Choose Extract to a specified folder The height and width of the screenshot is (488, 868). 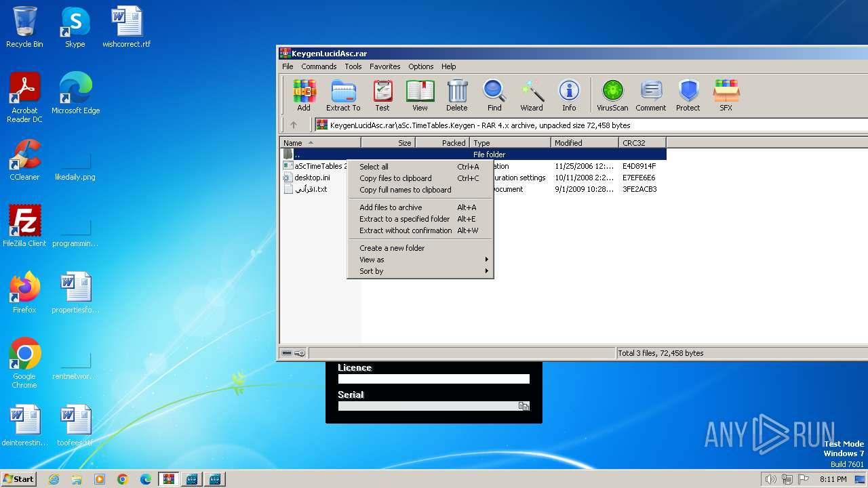(x=404, y=219)
